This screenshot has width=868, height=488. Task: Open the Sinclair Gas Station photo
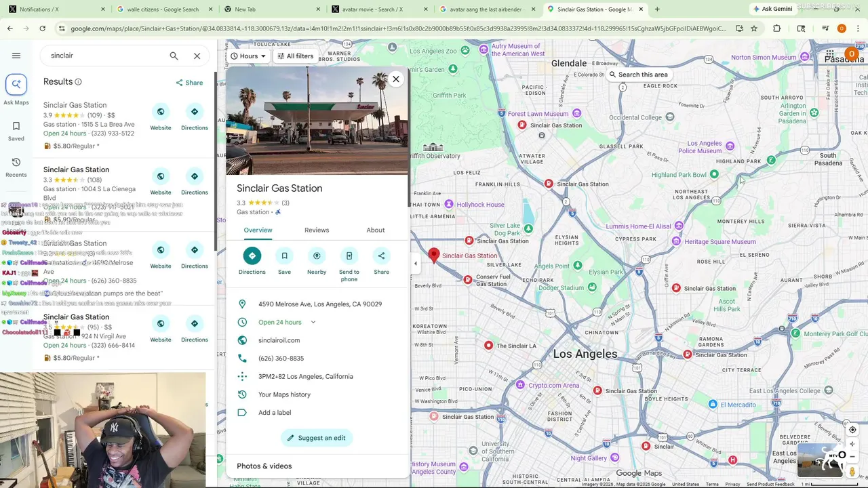[317, 121]
